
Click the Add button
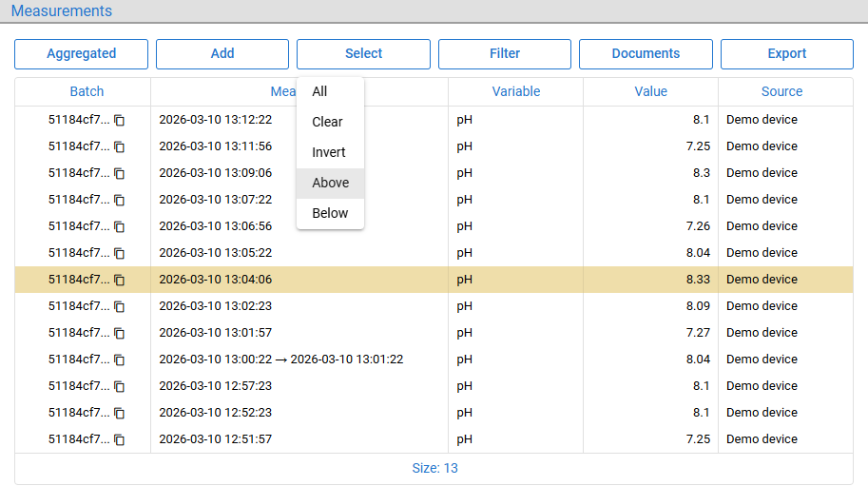pyautogui.click(x=222, y=53)
